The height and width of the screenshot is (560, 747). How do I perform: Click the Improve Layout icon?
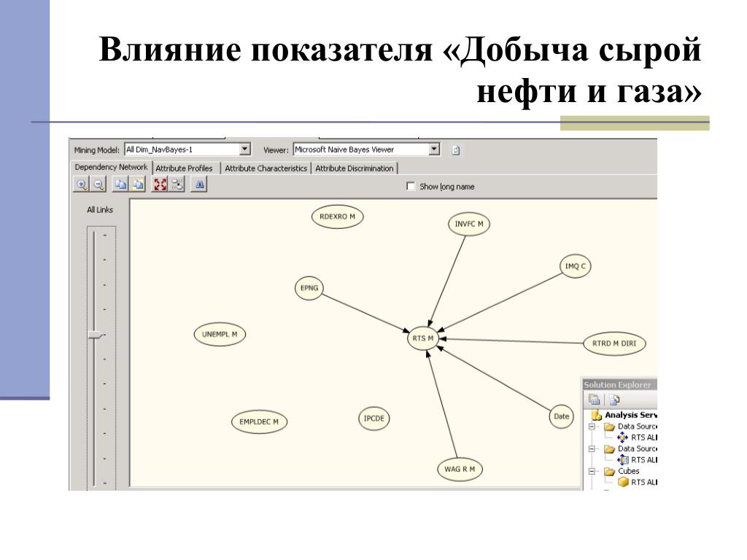(x=177, y=184)
